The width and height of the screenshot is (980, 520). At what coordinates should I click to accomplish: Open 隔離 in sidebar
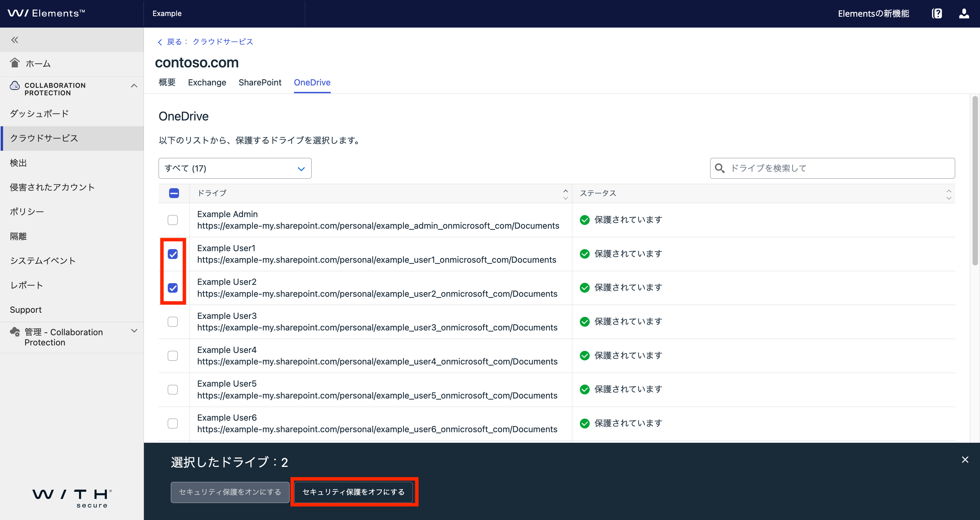[x=72, y=236]
